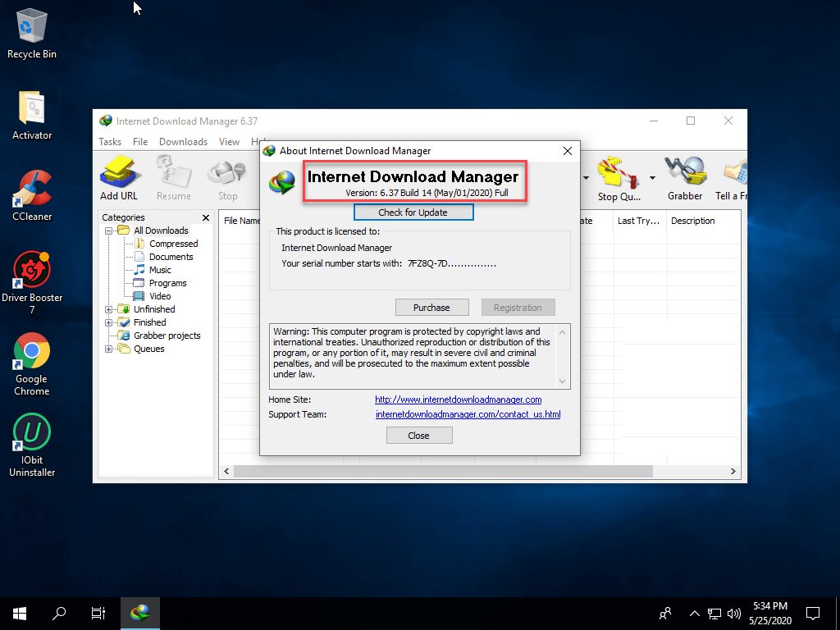The image size is (840, 630).
Task: Click the Show Desktop sliver on the taskbar
Action: click(838, 614)
